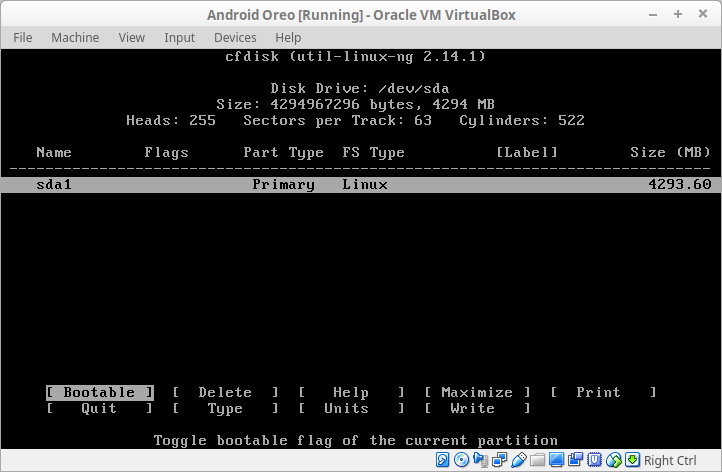This screenshot has width=722, height=472.
Task: Select the Write option in cfdisk
Action: pos(477,408)
